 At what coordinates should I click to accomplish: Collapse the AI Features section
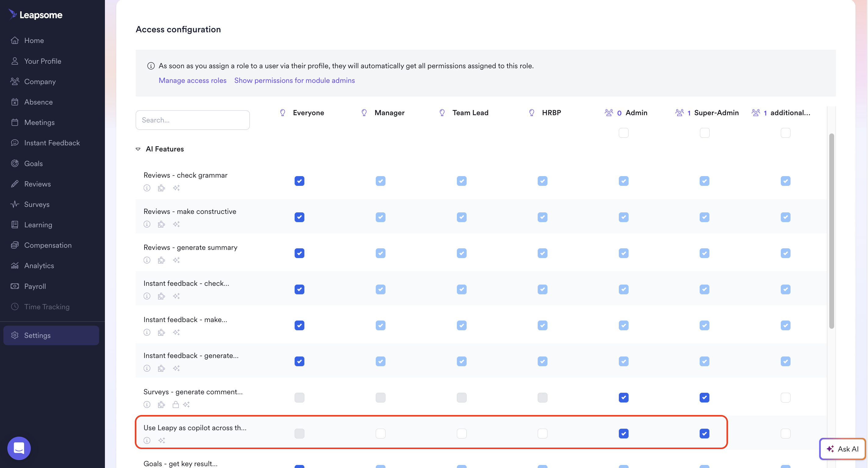click(x=138, y=149)
